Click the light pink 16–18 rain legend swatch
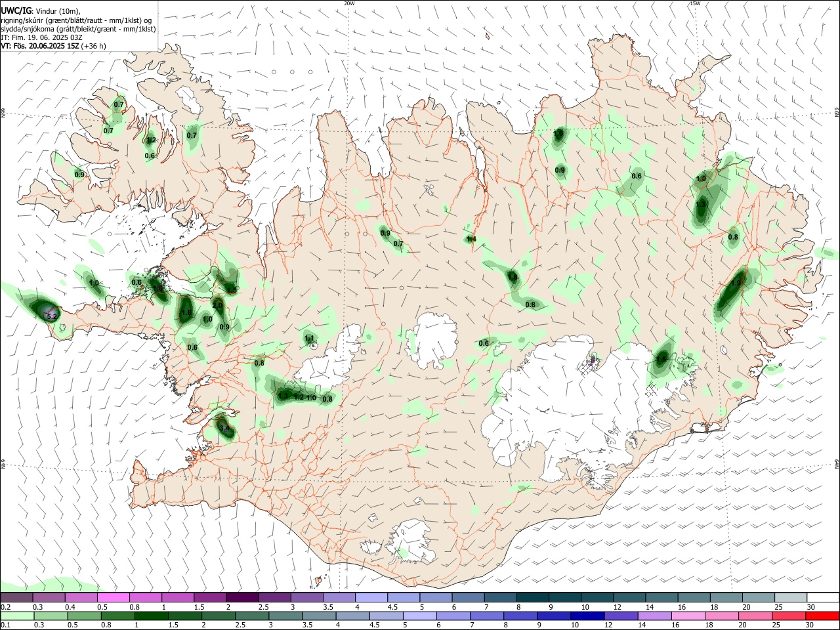Screen dimensions: 840x630 click(688, 616)
